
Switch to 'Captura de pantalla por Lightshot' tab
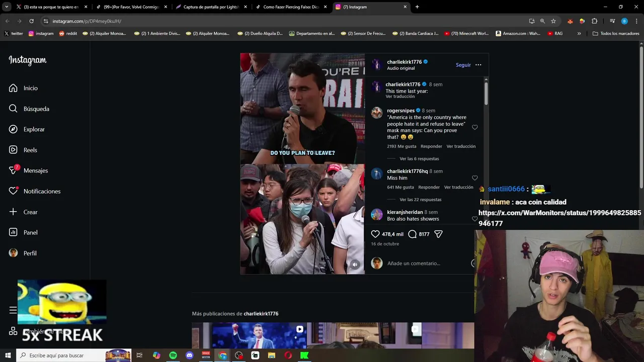pyautogui.click(x=210, y=7)
